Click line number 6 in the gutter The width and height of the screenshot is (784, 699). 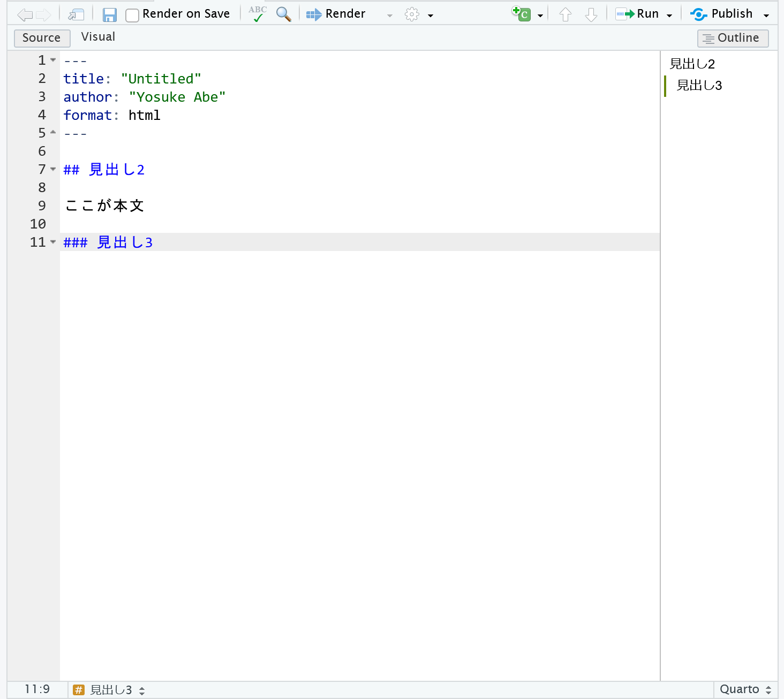click(42, 151)
